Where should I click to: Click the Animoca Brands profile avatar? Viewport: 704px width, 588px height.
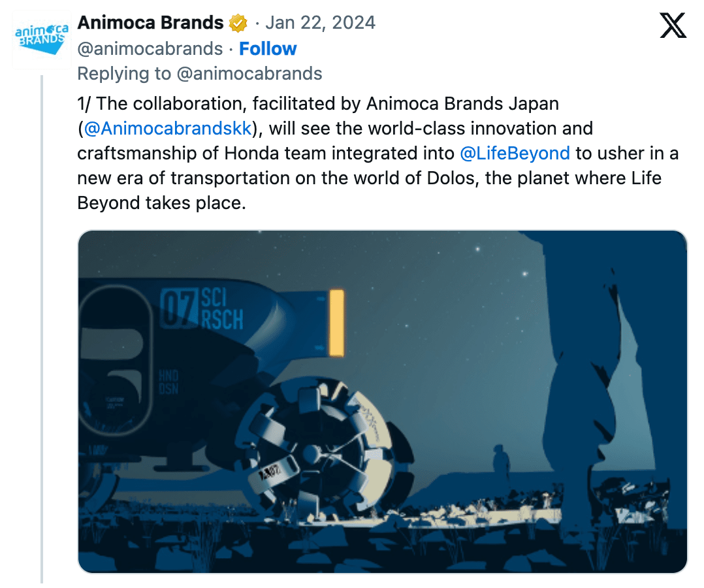pos(41,39)
